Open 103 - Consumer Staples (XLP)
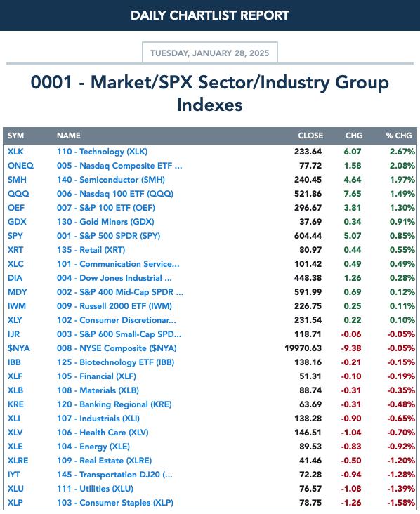Viewport: 420px width, 514px height. [x=115, y=503]
